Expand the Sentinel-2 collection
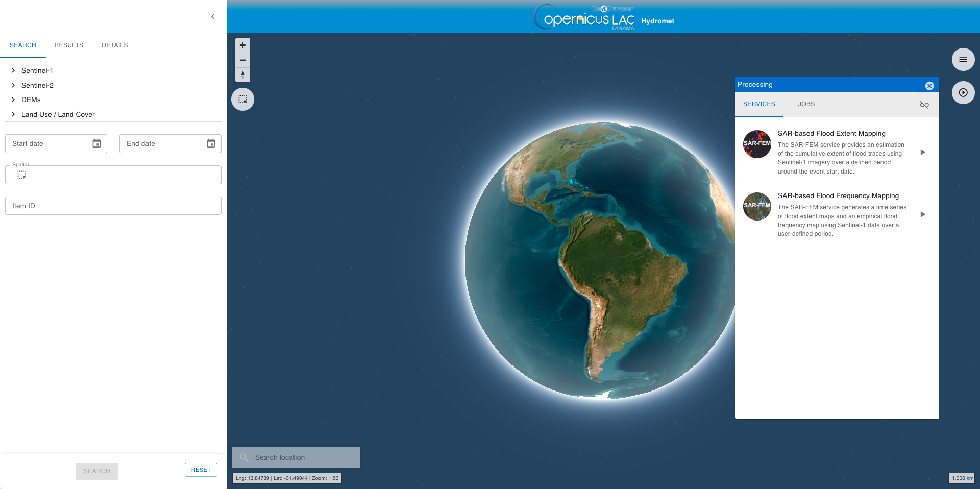 (13, 85)
